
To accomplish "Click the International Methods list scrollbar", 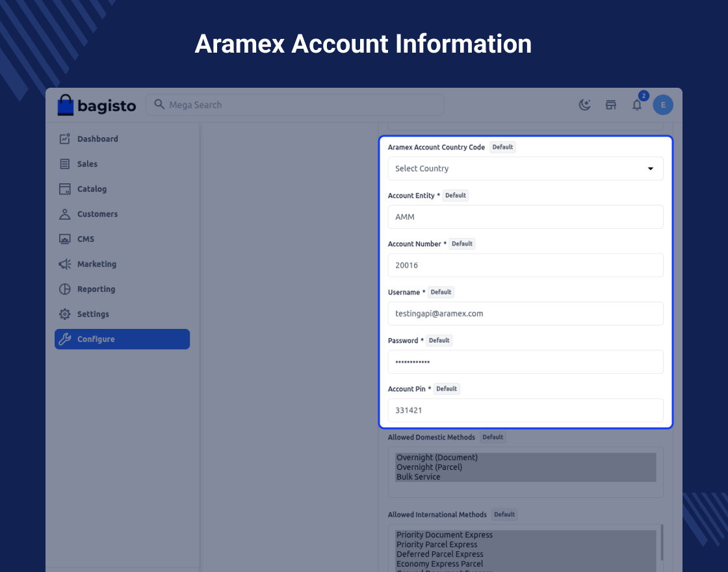I will coord(662,542).
